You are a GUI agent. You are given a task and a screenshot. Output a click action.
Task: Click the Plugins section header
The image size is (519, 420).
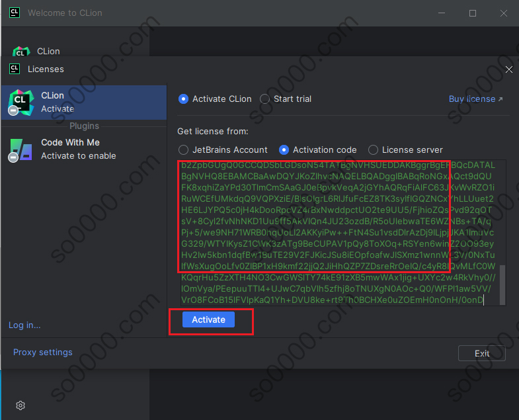click(x=84, y=126)
